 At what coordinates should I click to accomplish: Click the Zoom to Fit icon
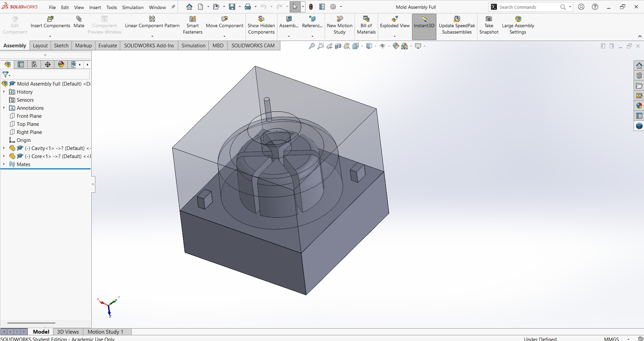pyautogui.click(x=312, y=46)
